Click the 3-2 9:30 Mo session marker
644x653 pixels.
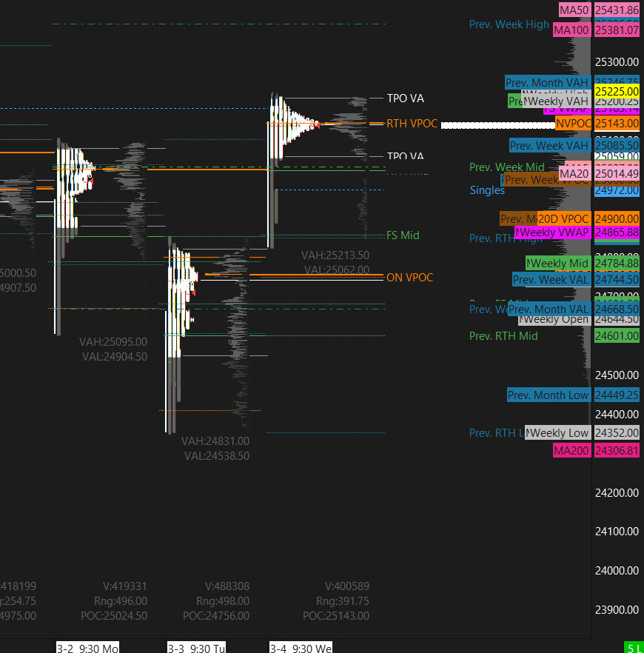[x=87, y=648]
